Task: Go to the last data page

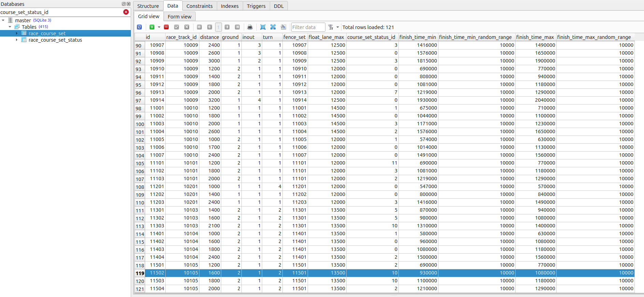Action: [x=237, y=27]
